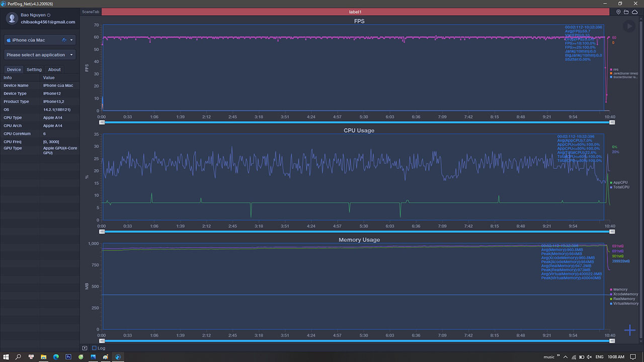This screenshot has width=644, height=362.
Task: Open the device dropdown showing iPhone của Mac
Action: tap(40, 40)
